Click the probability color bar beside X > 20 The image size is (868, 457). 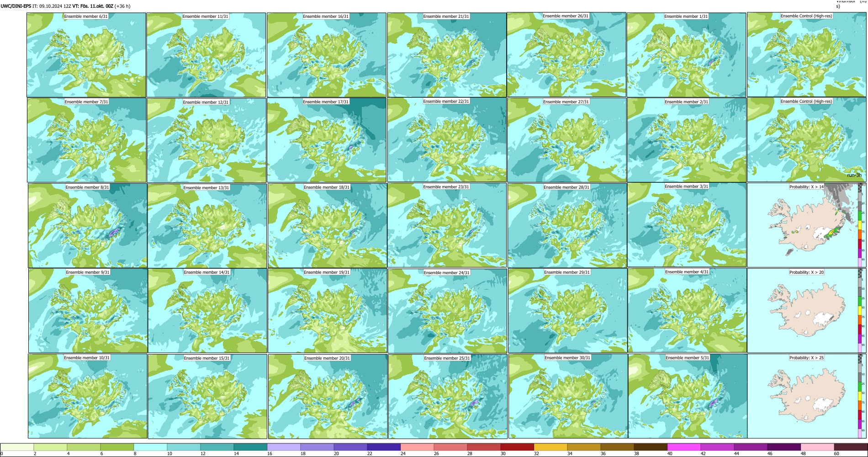point(860,310)
